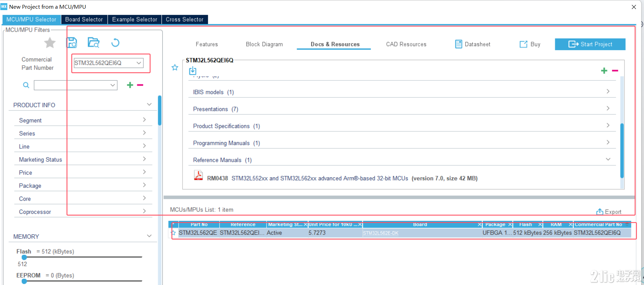Select the Docs & Resources tab
This screenshot has width=644, height=285.
pos(335,44)
